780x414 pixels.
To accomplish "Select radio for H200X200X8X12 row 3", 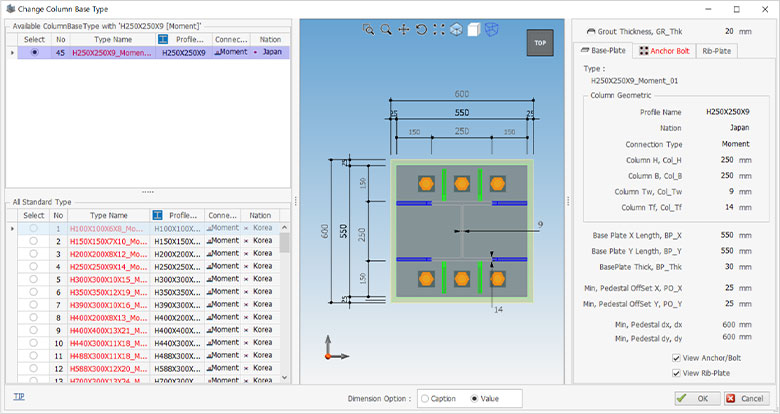I will [33, 254].
